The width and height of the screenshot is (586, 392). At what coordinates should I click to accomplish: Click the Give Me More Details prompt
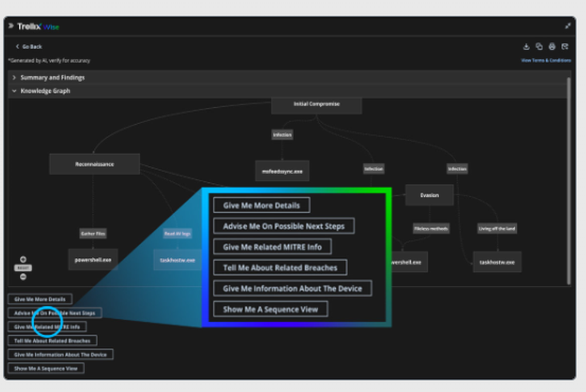(40, 299)
